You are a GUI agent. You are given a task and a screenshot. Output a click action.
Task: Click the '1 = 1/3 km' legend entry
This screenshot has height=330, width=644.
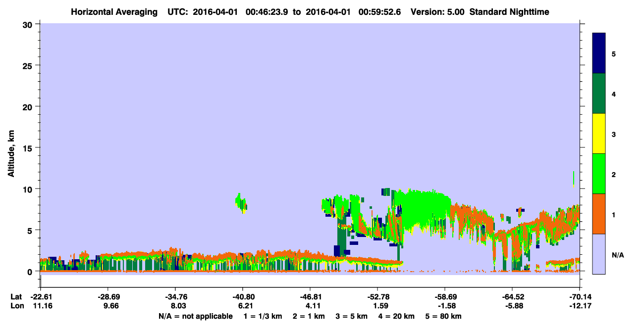click(x=263, y=316)
